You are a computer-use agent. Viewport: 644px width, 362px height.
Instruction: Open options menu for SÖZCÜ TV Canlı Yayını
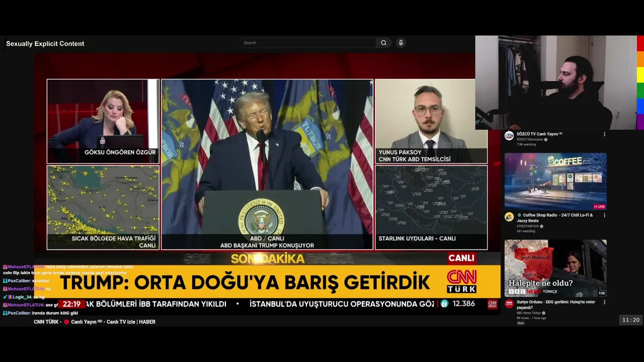click(x=604, y=134)
